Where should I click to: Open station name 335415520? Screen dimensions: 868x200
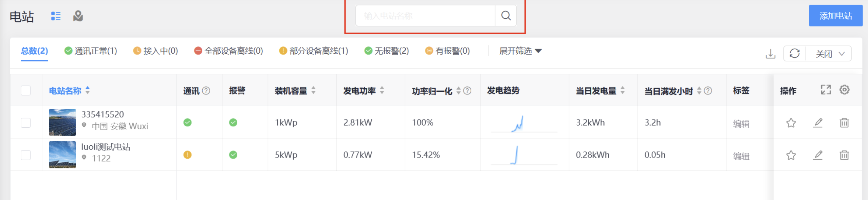click(x=103, y=114)
